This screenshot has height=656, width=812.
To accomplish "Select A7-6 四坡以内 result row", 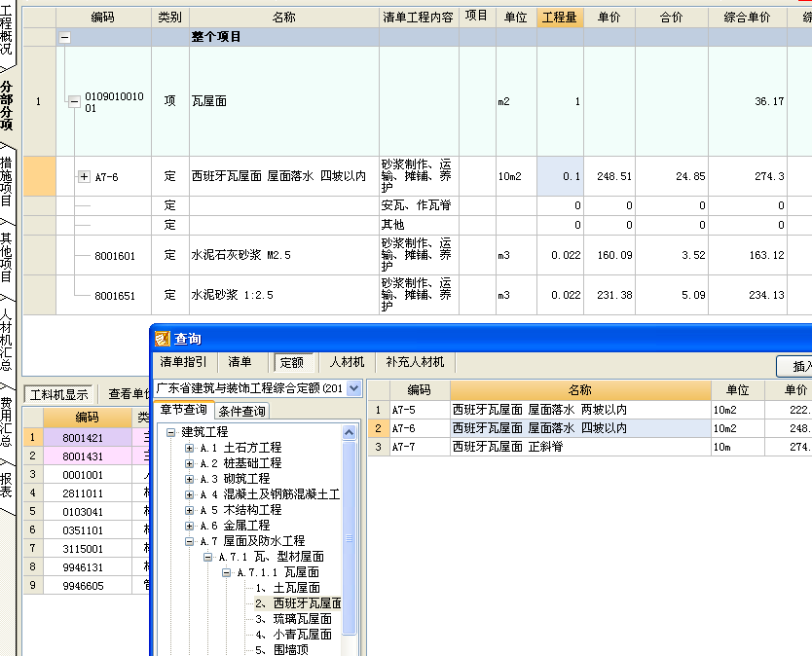I will pyautogui.click(x=590, y=428).
